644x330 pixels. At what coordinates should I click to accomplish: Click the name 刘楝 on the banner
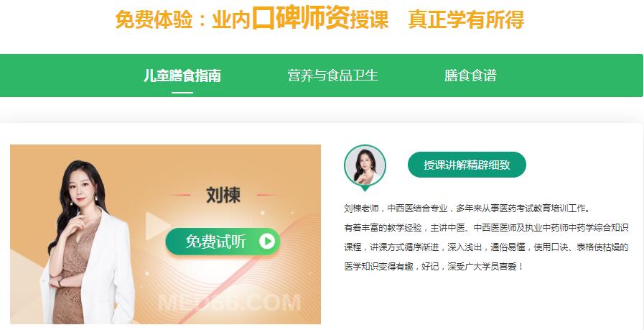click(223, 195)
